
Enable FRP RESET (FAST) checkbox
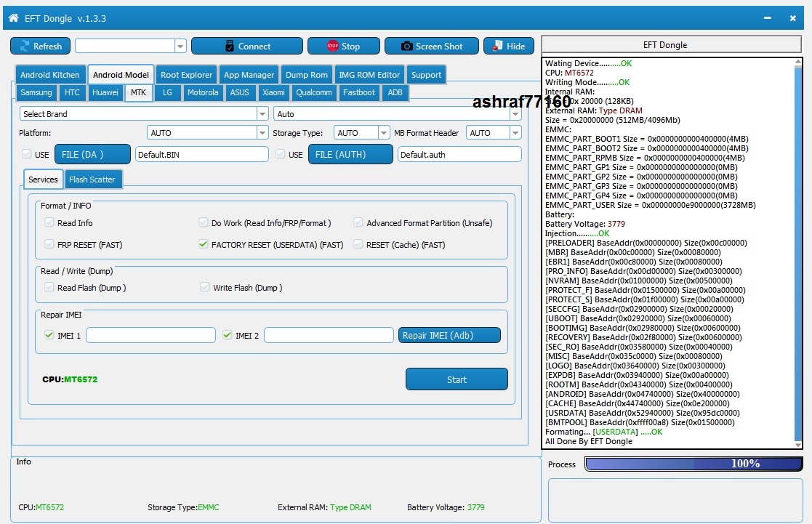click(49, 244)
